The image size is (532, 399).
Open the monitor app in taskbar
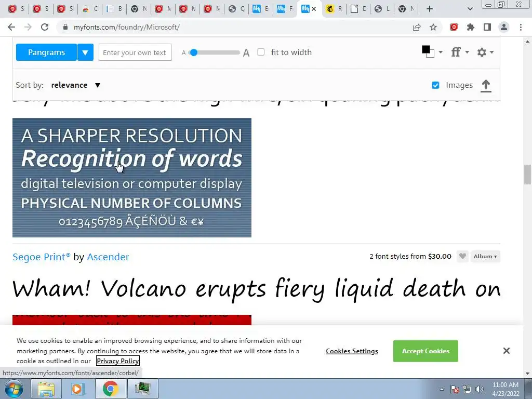[x=142, y=389]
